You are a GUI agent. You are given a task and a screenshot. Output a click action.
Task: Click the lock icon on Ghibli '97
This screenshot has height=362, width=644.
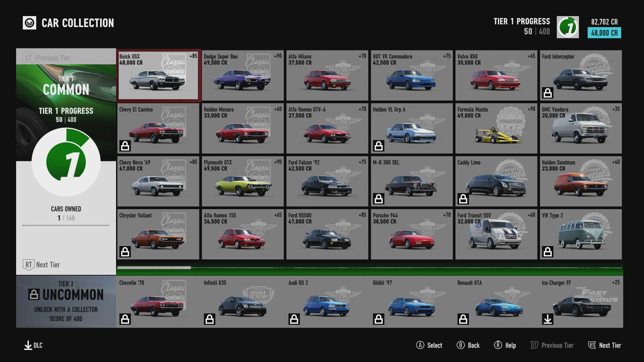379,319
